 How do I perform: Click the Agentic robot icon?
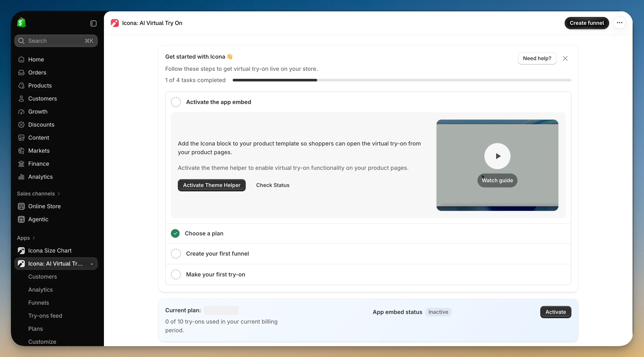pyautogui.click(x=21, y=219)
